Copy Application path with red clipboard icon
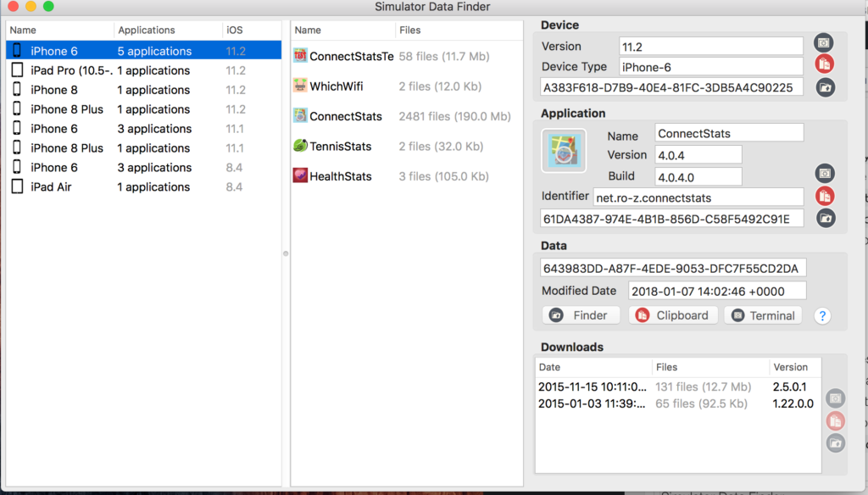The image size is (868, 495). coord(825,196)
